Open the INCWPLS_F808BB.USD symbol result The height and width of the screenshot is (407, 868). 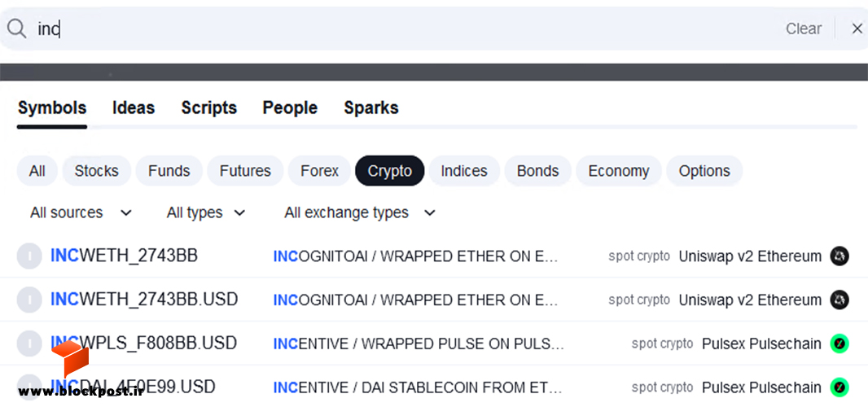[x=434, y=344]
